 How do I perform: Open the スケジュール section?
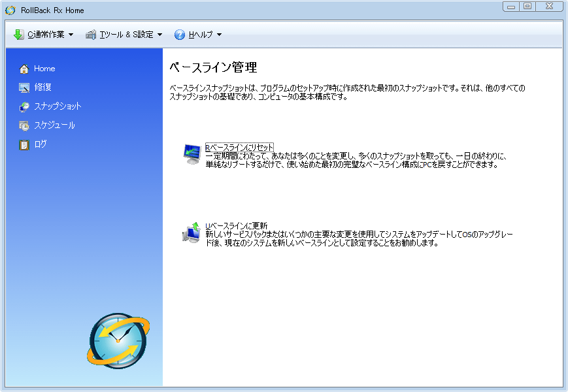point(54,125)
